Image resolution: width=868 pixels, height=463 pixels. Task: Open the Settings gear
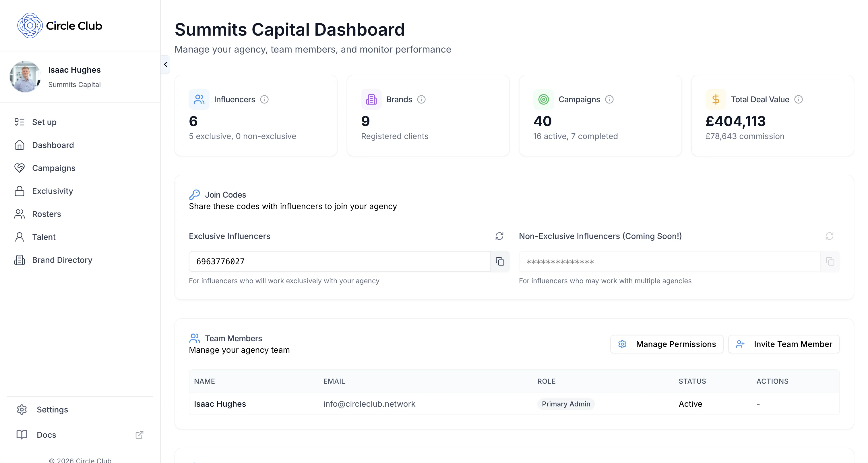coord(22,409)
